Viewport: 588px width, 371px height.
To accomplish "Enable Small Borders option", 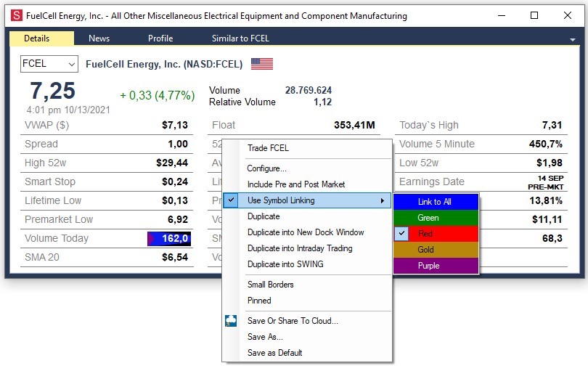I will [308, 285].
